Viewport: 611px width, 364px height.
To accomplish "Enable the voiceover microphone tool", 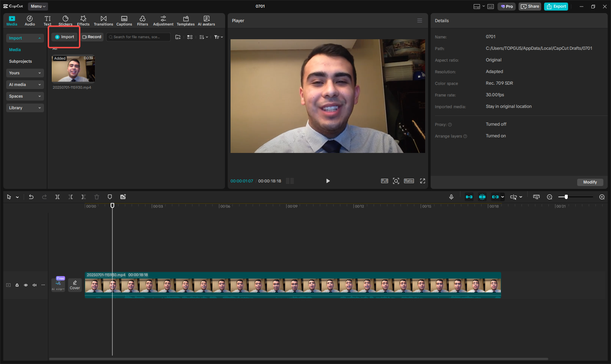I will click(451, 197).
